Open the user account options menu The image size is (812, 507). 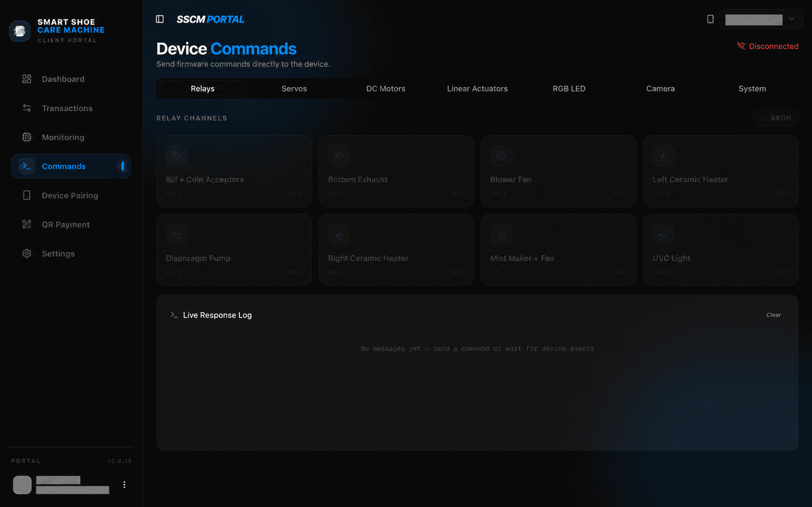tap(124, 484)
